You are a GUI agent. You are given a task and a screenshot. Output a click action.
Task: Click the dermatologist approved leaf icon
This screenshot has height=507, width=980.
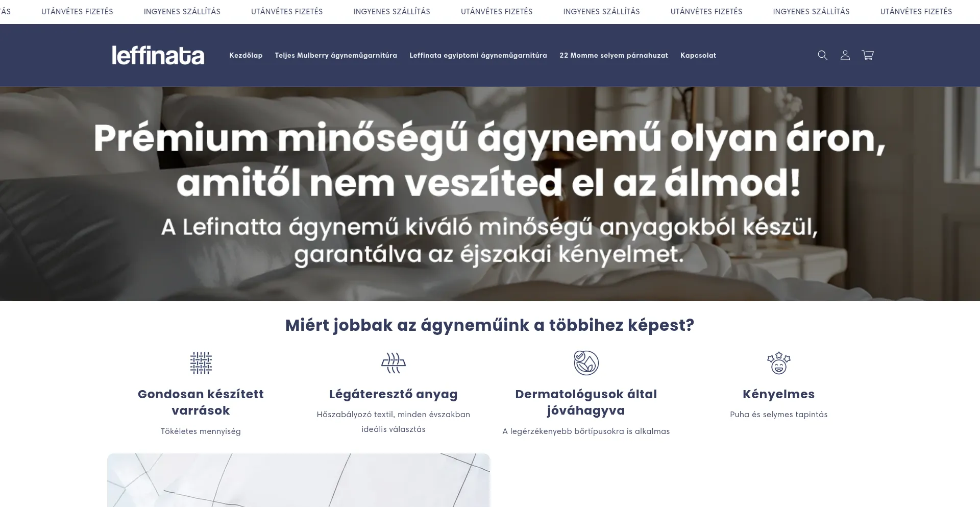click(x=586, y=363)
